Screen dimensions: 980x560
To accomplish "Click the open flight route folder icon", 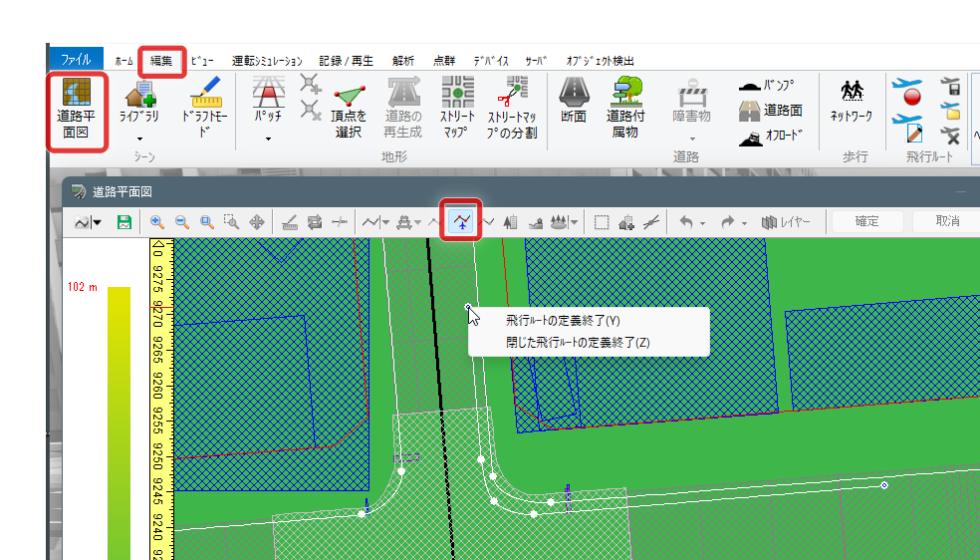I will 950,110.
